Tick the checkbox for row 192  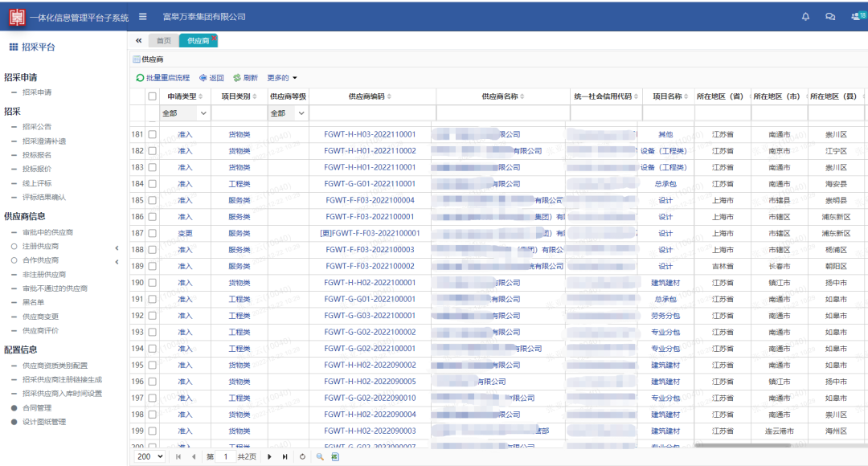152,316
